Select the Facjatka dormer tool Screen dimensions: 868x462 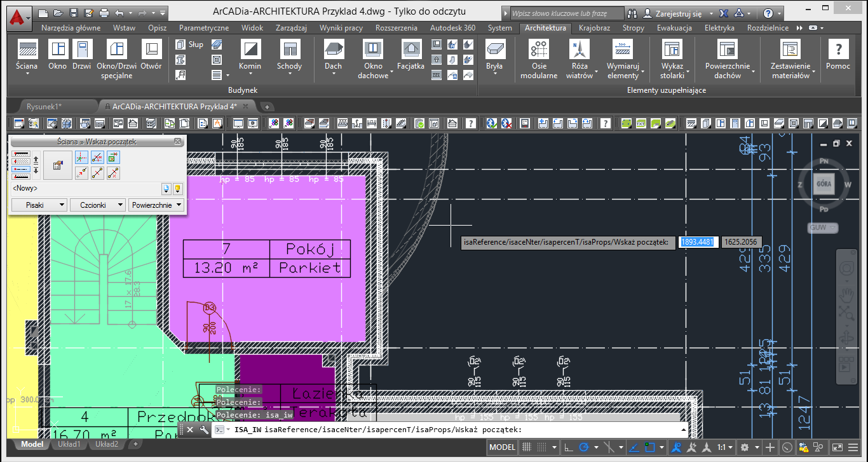[410, 55]
